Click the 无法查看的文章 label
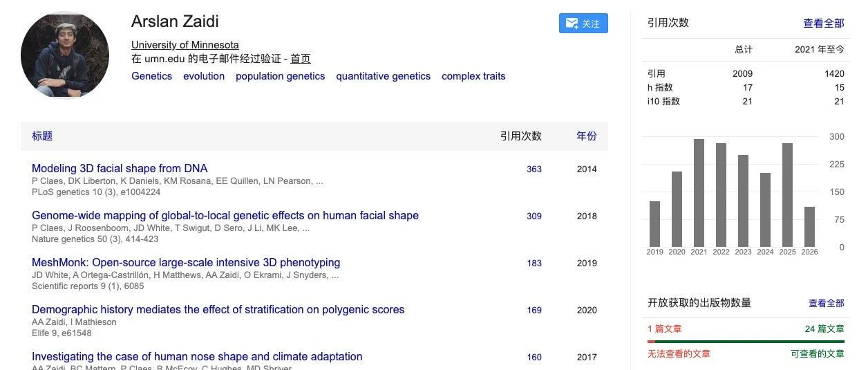868x370 pixels. [x=679, y=353]
